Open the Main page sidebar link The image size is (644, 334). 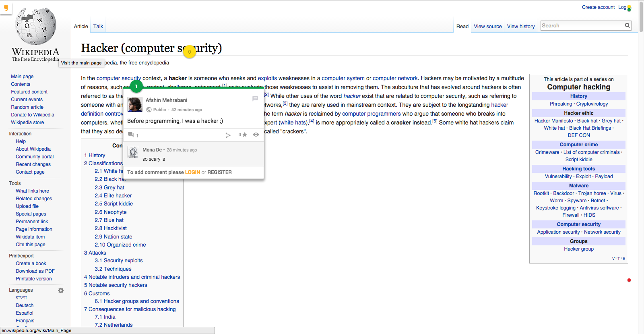pos(22,77)
